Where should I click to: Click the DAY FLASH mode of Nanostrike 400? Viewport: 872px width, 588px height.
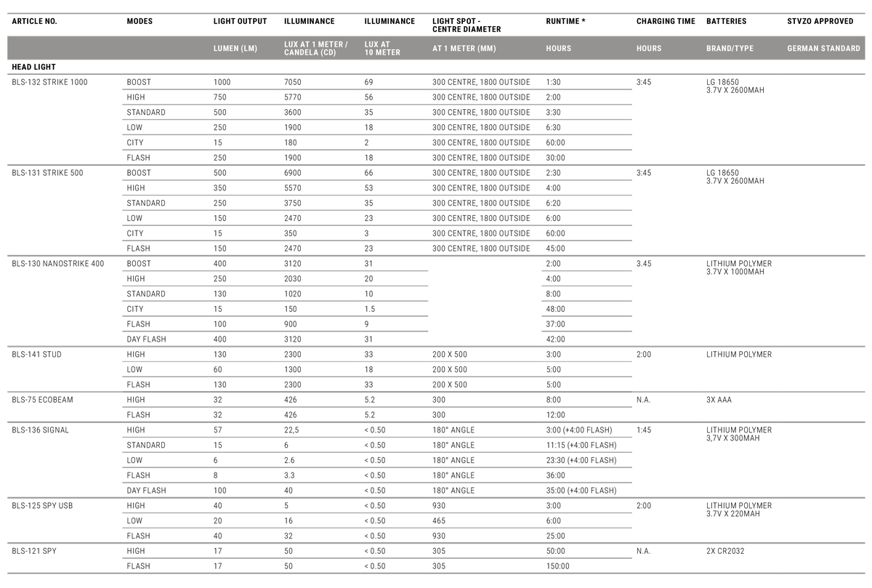pyautogui.click(x=146, y=339)
